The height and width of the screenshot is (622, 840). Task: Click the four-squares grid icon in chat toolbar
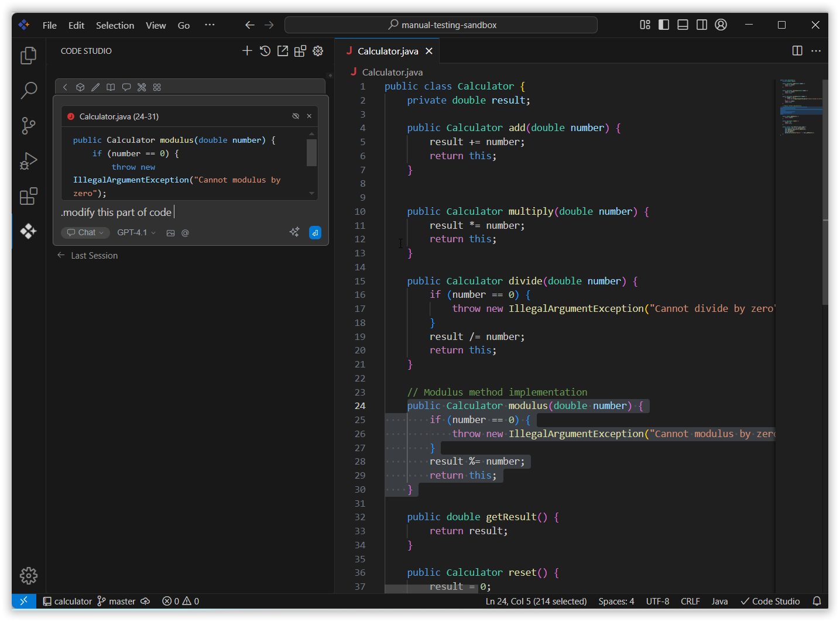(157, 87)
